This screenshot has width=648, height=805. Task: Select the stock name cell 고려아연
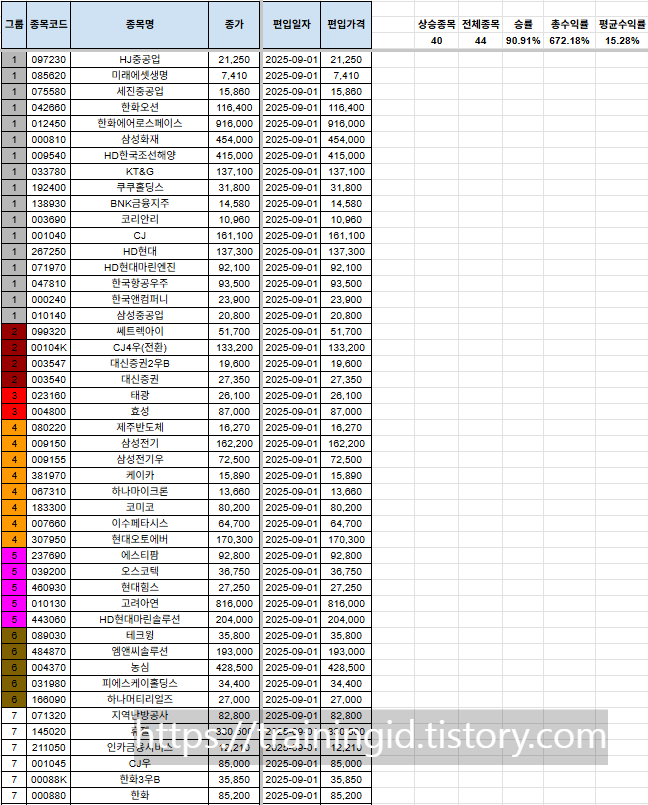140,603
